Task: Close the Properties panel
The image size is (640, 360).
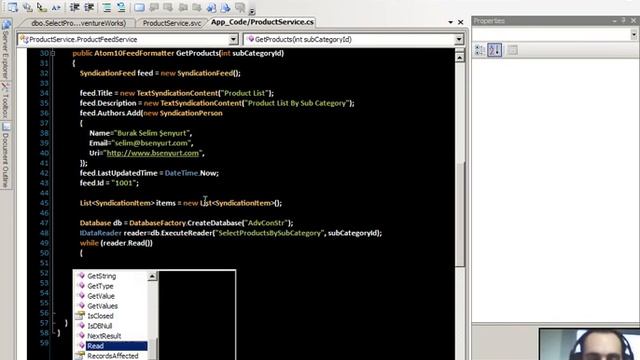Action: [633, 20]
